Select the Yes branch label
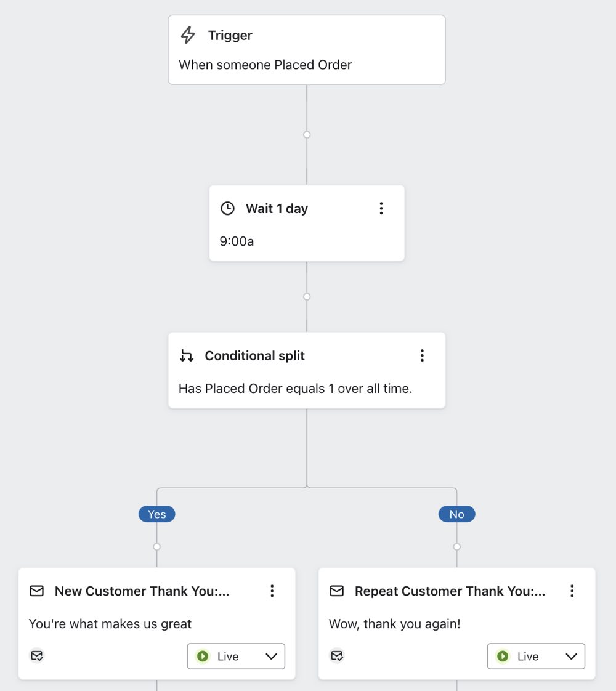This screenshot has height=691, width=616. (156, 514)
